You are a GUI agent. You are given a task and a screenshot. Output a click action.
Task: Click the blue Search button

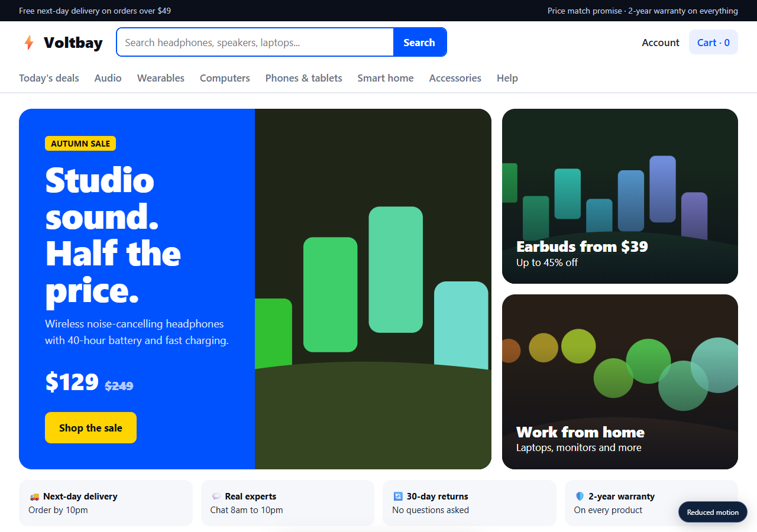(x=419, y=43)
